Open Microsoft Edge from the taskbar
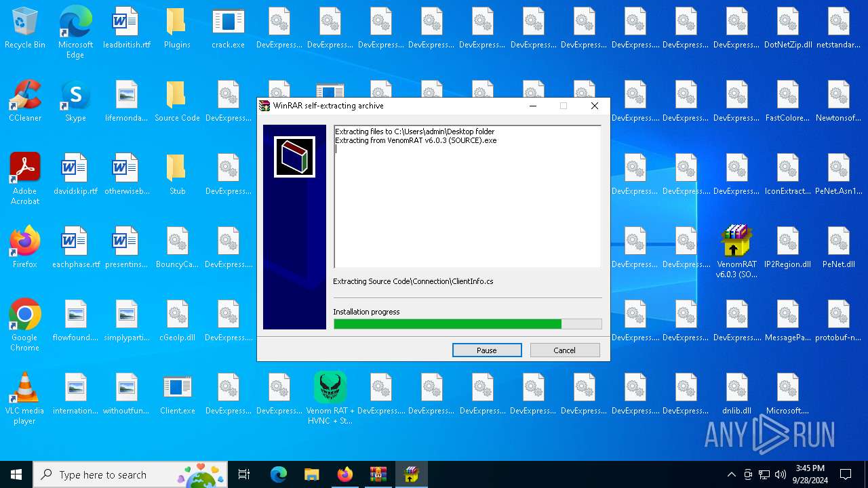The height and width of the screenshot is (488, 868). click(279, 474)
